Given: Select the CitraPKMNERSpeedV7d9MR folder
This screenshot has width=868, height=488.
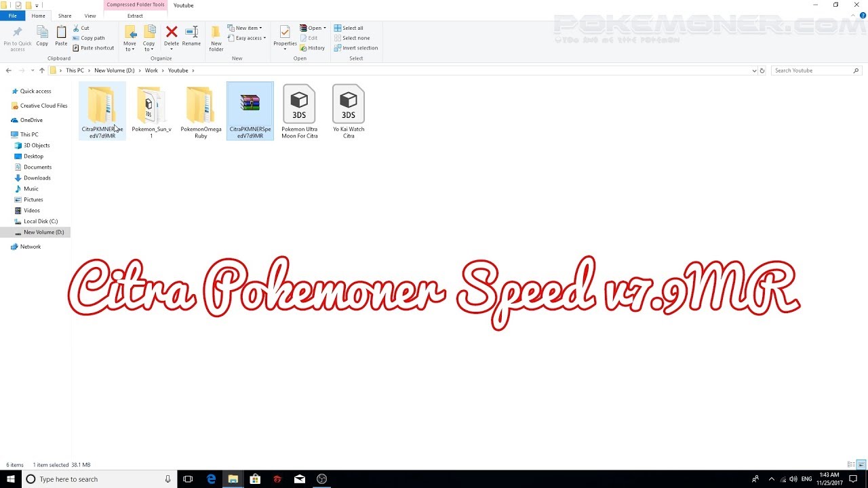Looking at the screenshot, I should [x=102, y=112].
